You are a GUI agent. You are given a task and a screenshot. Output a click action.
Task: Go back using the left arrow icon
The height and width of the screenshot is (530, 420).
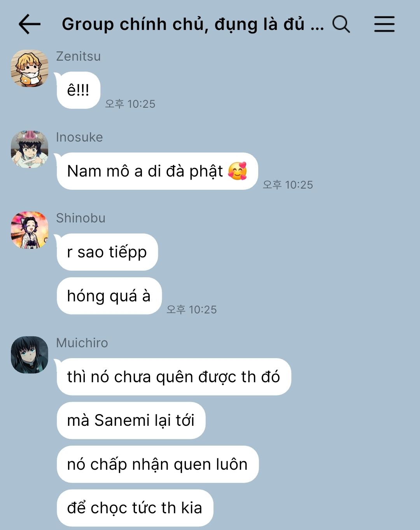pos(30,24)
